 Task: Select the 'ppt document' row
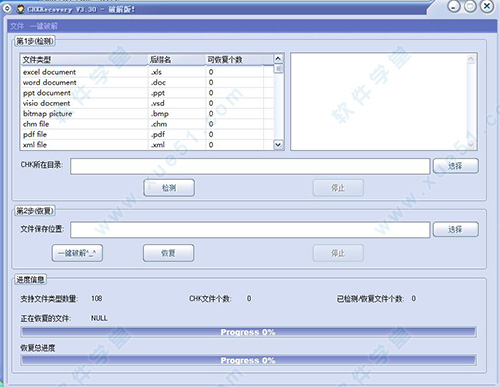147,93
